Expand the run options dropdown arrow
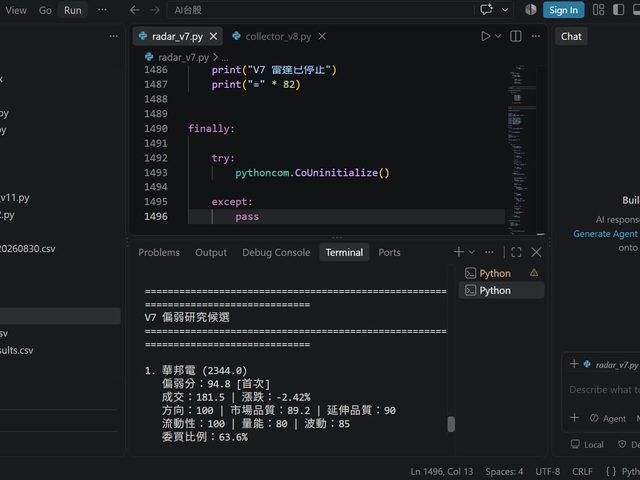The image size is (640, 480). coord(498,36)
